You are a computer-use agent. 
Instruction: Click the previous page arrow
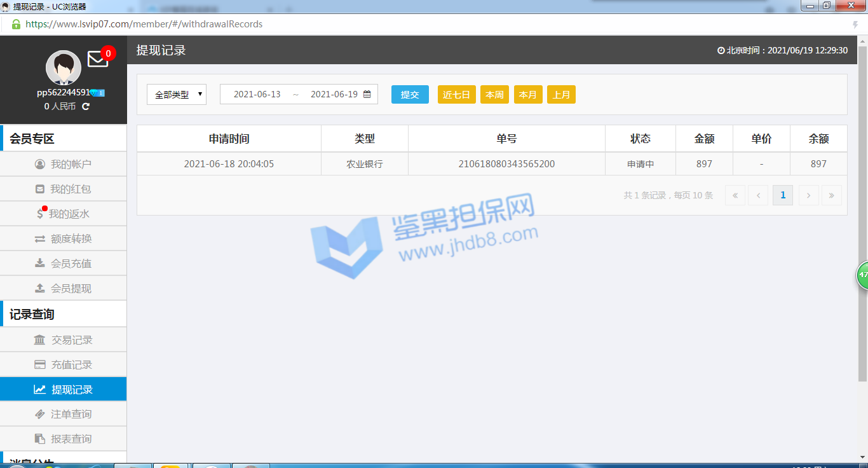point(758,195)
